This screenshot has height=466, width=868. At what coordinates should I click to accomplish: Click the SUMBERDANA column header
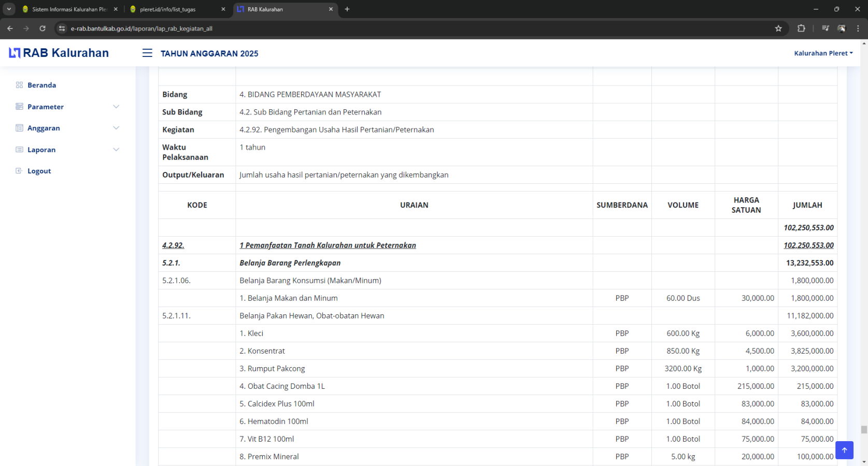tap(622, 205)
